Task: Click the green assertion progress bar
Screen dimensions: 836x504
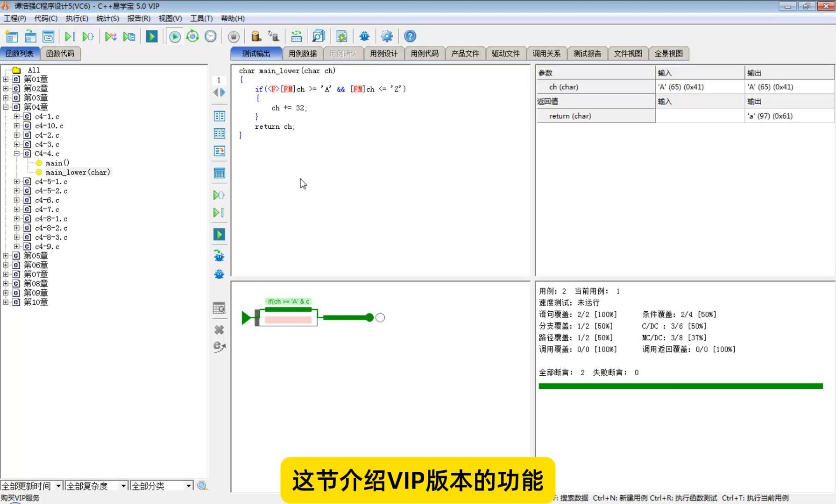Action: (x=680, y=386)
